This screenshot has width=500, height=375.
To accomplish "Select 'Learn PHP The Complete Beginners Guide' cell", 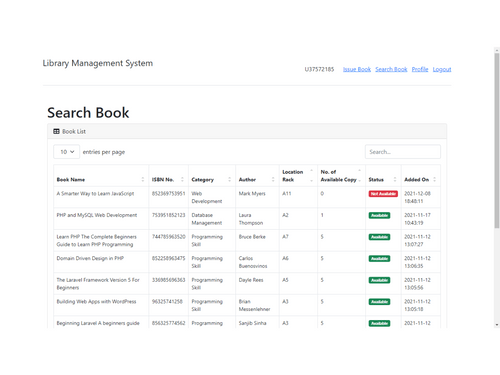I will pos(101,241).
